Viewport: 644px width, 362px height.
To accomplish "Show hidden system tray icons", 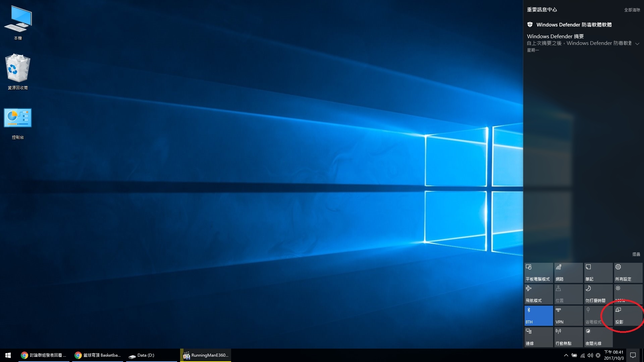I will (x=566, y=355).
